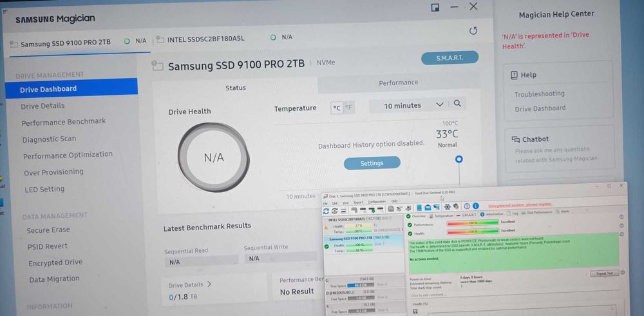
Task: Select INTEL SSDSC2BF180A5L disk in Sentinel list
Action: (x=364, y=226)
